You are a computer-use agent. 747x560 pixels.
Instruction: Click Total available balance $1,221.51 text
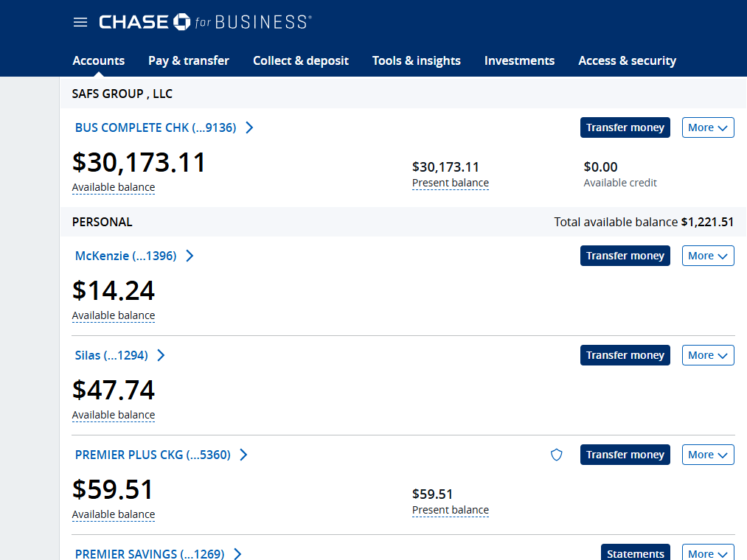[644, 222]
